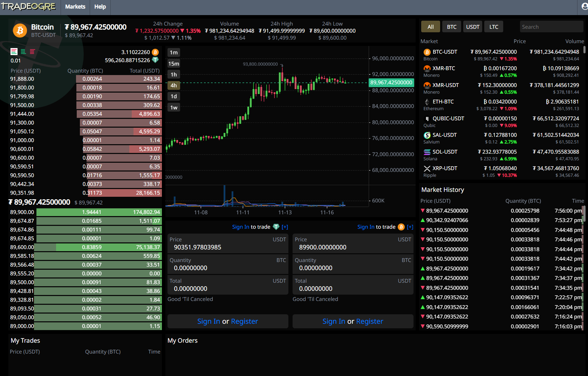This screenshot has height=376, width=588.
Task: Click Register link in buy panel button
Action: click(244, 321)
